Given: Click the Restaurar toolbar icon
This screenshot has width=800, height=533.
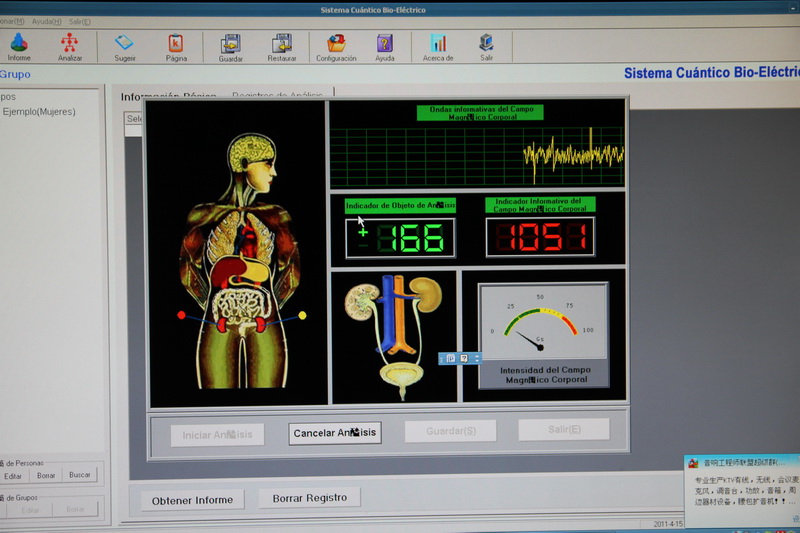Looking at the screenshot, I should [282, 46].
